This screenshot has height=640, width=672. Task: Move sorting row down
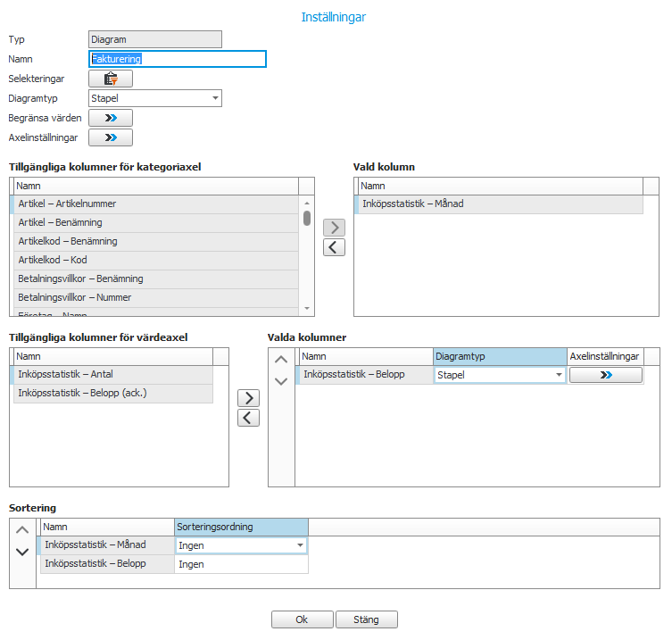(22, 552)
